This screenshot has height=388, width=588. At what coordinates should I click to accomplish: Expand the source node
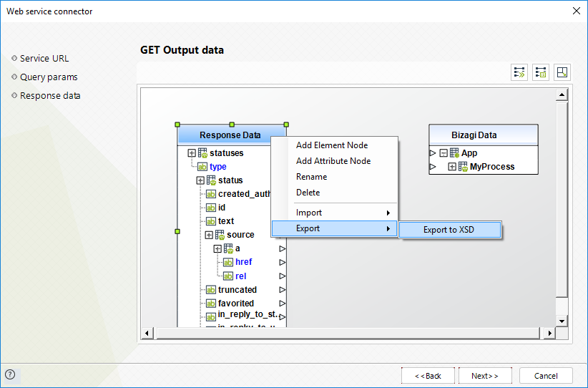tap(209, 236)
